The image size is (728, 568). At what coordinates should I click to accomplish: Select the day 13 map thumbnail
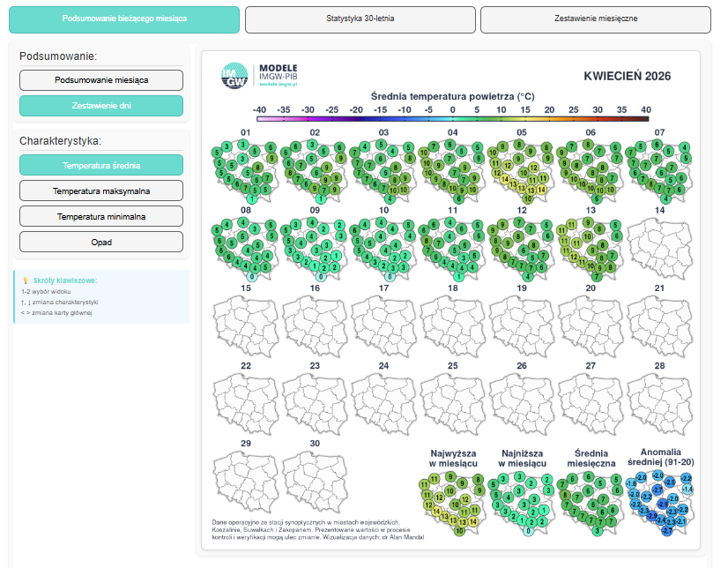tap(590, 247)
